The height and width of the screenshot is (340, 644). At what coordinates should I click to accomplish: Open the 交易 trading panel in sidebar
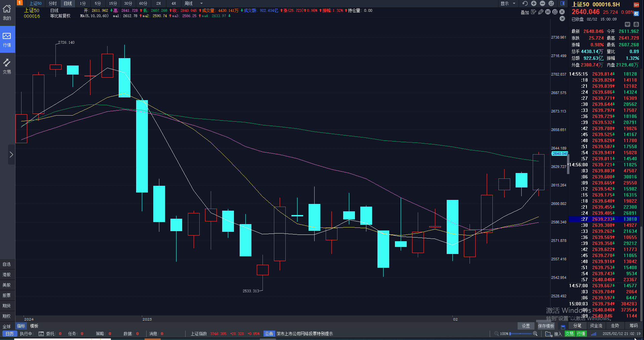tap(7, 66)
